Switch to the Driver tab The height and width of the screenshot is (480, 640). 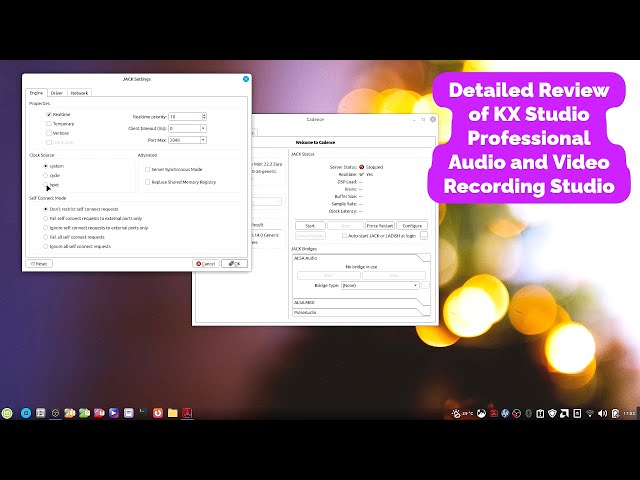click(57, 93)
